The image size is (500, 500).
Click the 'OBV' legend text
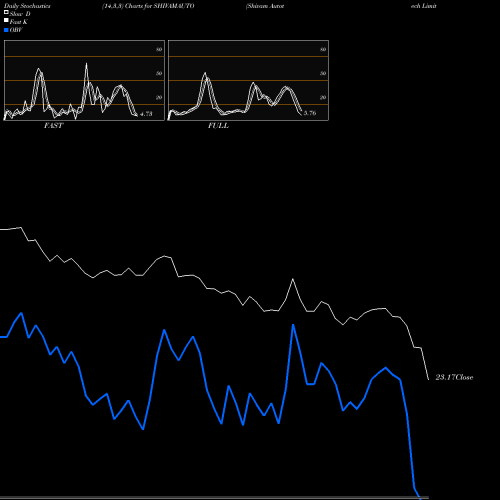coord(16,30)
